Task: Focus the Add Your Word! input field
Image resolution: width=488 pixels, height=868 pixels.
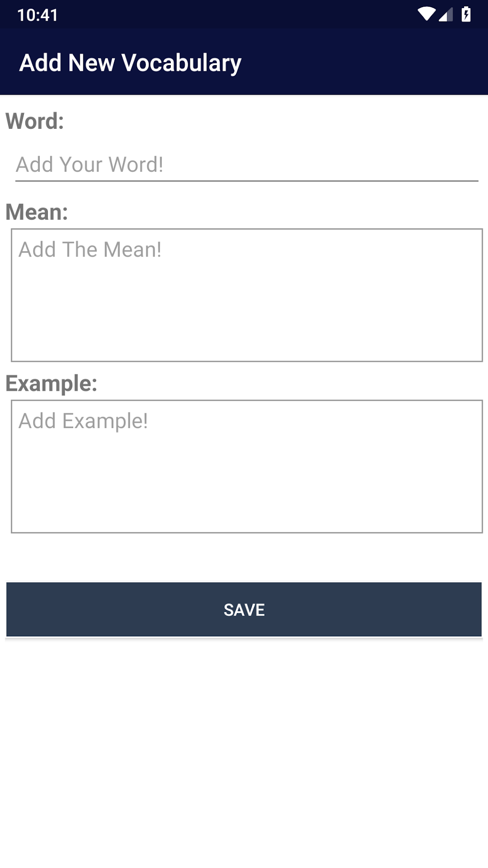Action: click(247, 165)
